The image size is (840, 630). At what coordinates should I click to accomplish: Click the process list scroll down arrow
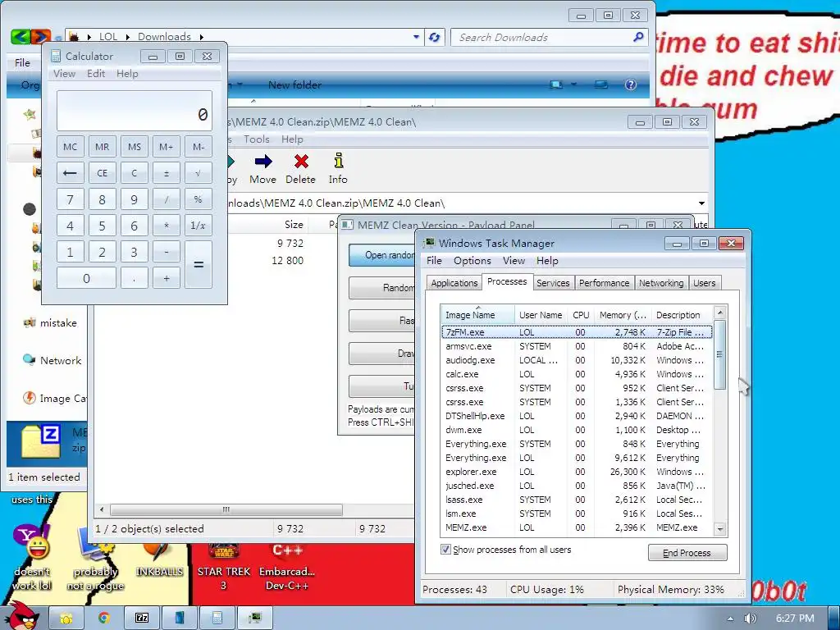720,529
